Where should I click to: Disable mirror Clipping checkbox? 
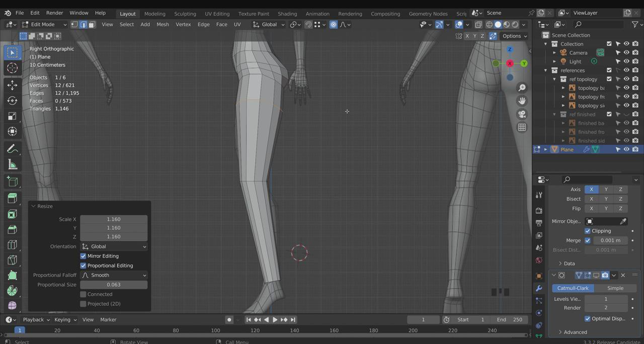(588, 231)
